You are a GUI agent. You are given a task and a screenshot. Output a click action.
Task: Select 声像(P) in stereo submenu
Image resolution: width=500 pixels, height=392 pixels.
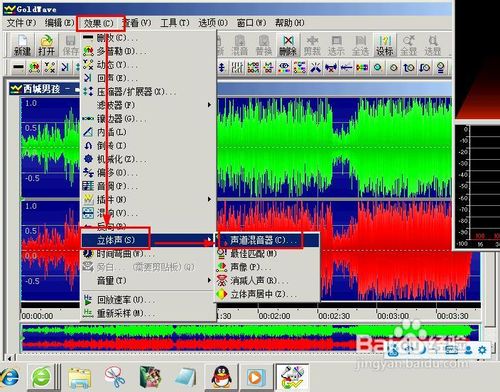click(x=267, y=267)
